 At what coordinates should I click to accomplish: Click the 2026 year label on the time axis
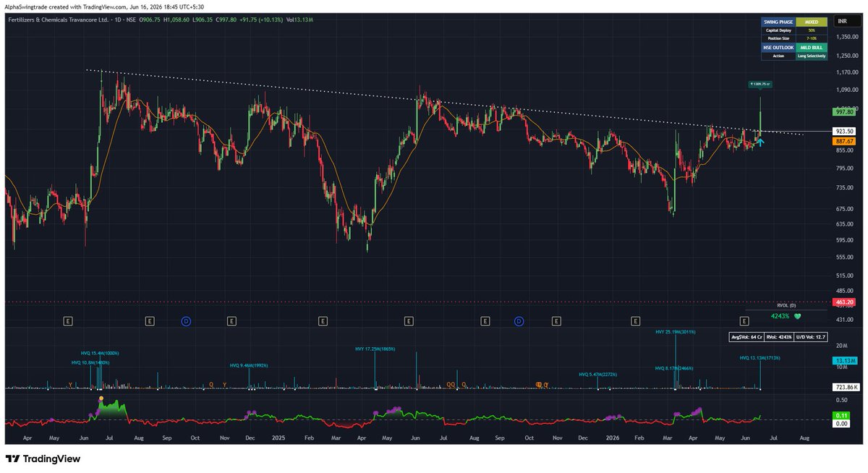tap(612, 438)
